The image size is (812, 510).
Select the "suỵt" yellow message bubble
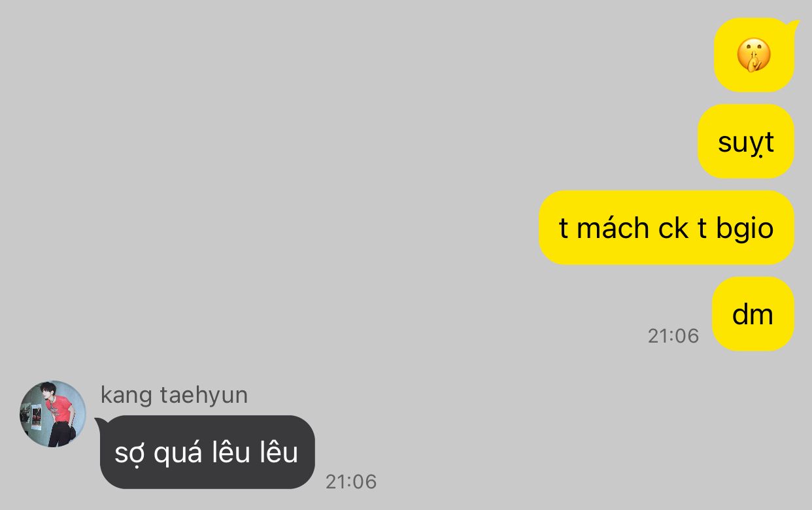[x=746, y=141]
